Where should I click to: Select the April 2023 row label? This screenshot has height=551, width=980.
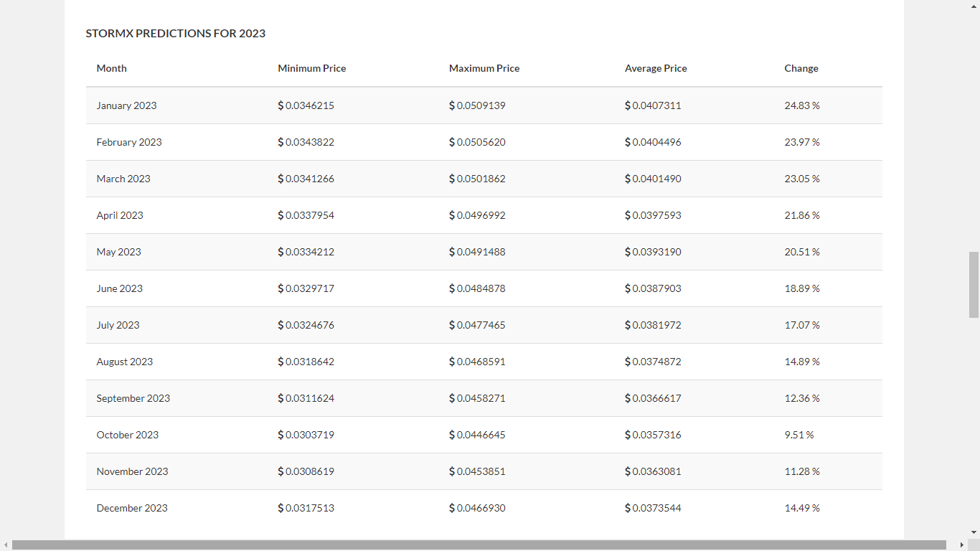120,215
